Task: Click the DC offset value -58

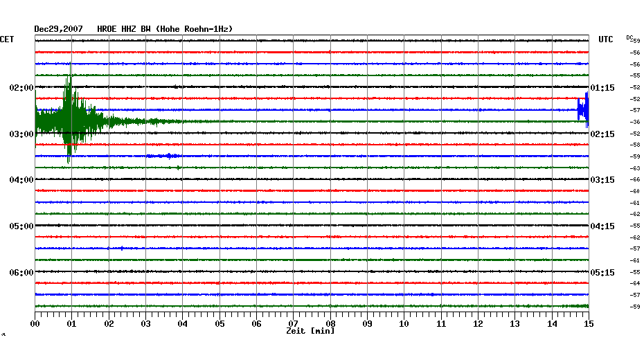Action: pyautogui.click(x=635, y=145)
